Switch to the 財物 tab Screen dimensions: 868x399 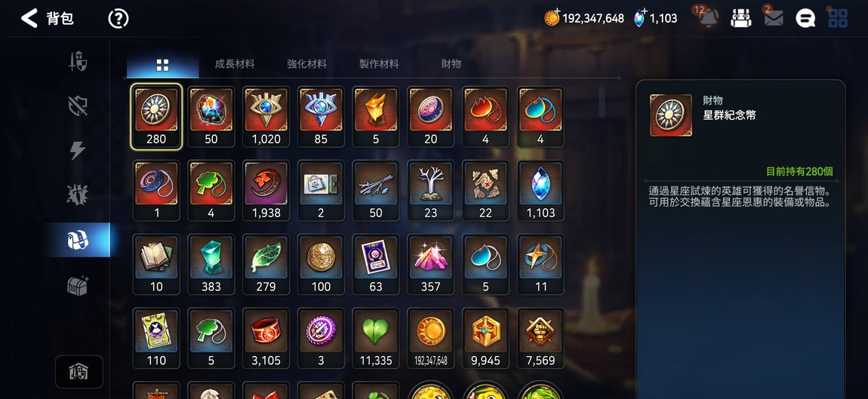click(451, 63)
